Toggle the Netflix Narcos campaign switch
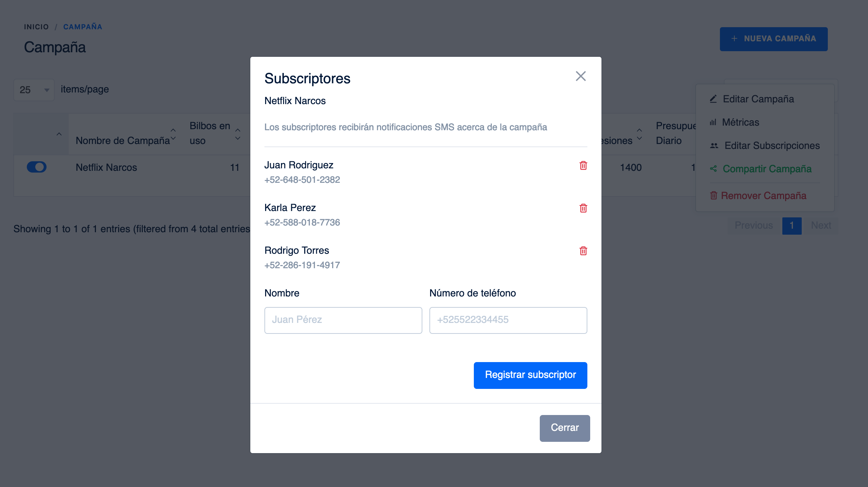868x487 pixels. [x=37, y=167]
